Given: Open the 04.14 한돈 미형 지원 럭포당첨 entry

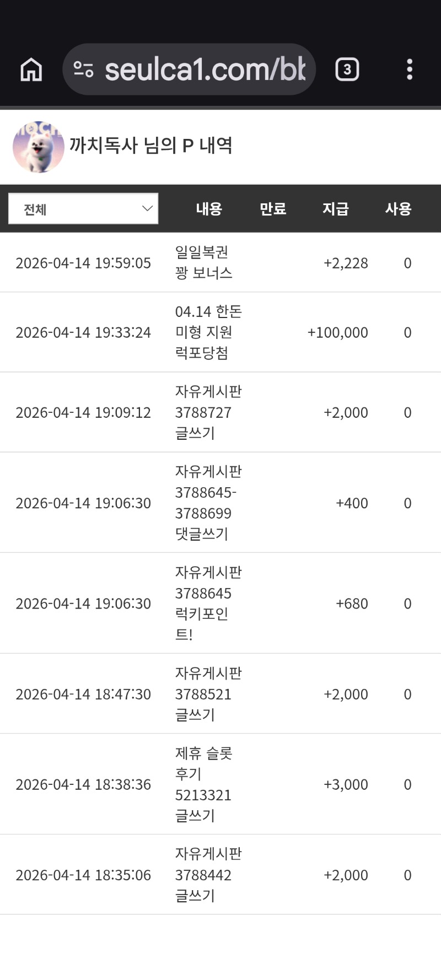Looking at the screenshot, I should click(208, 332).
